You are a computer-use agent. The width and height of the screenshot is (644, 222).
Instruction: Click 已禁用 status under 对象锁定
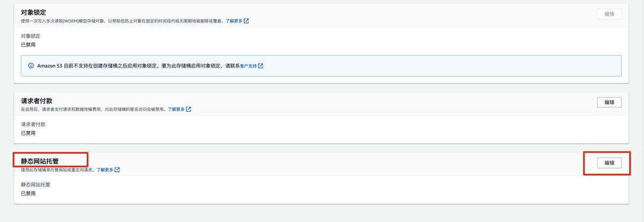28,45
